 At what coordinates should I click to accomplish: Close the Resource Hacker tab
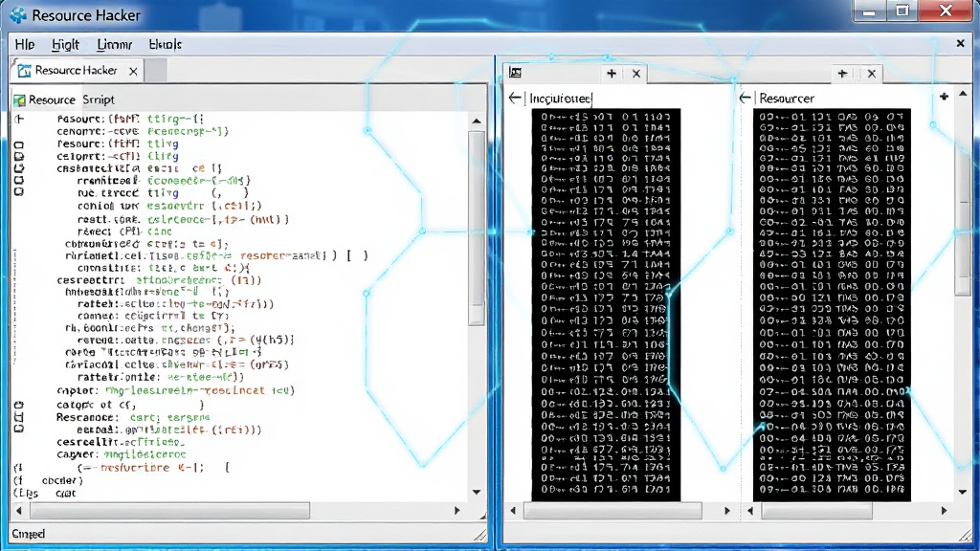[x=133, y=71]
